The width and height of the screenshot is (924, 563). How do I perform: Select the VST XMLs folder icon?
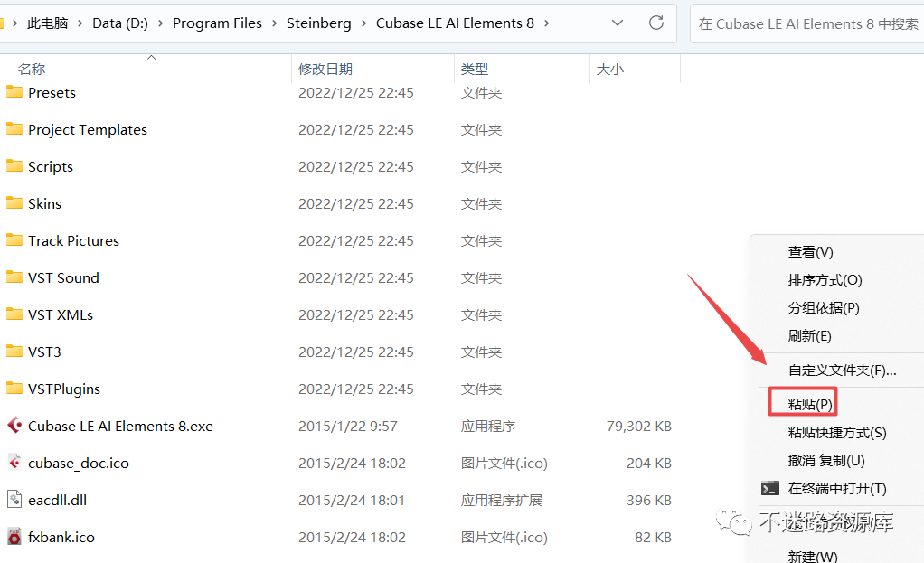point(14,314)
